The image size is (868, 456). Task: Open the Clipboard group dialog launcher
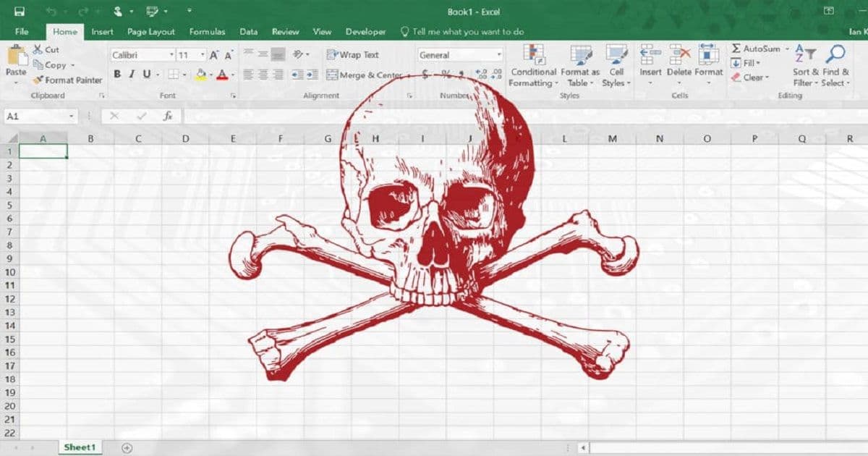101,96
